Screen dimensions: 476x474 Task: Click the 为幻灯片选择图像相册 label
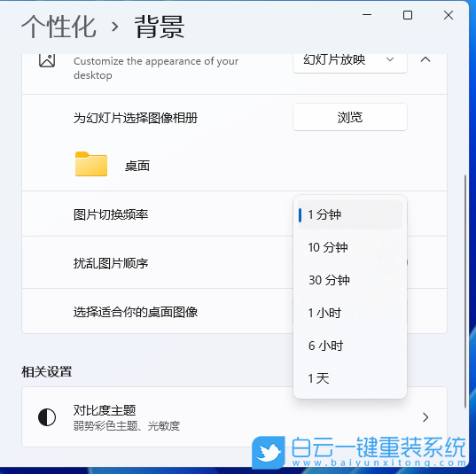pyautogui.click(x=136, y=118)
